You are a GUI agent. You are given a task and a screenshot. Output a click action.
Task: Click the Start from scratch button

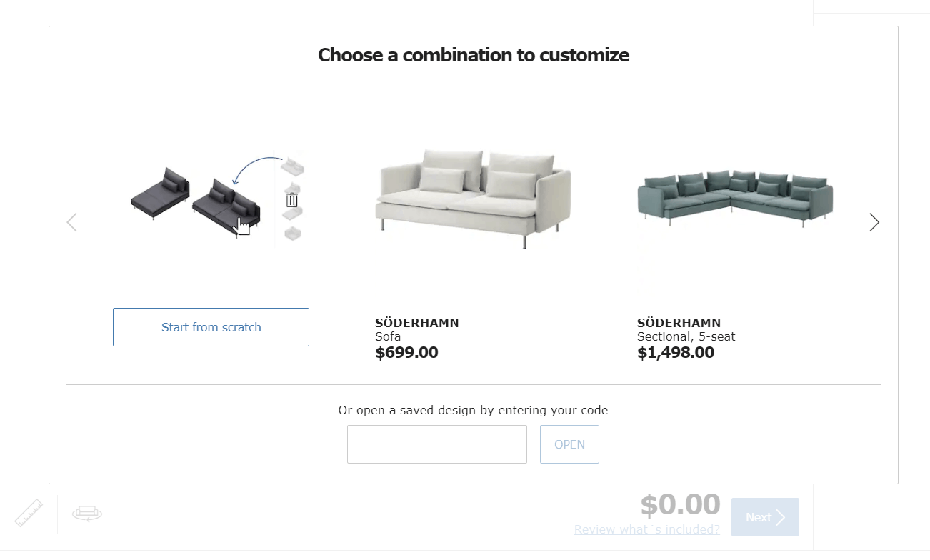[x=211, y=327]
